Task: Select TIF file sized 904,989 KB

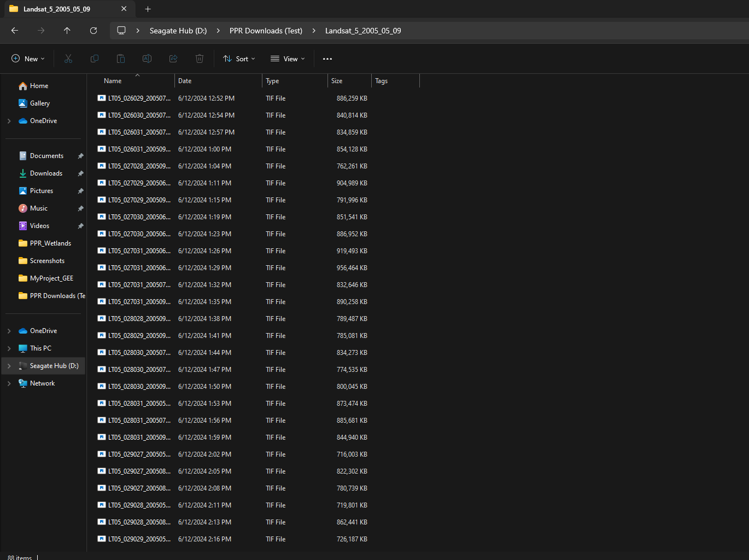Action: point(257,183)
